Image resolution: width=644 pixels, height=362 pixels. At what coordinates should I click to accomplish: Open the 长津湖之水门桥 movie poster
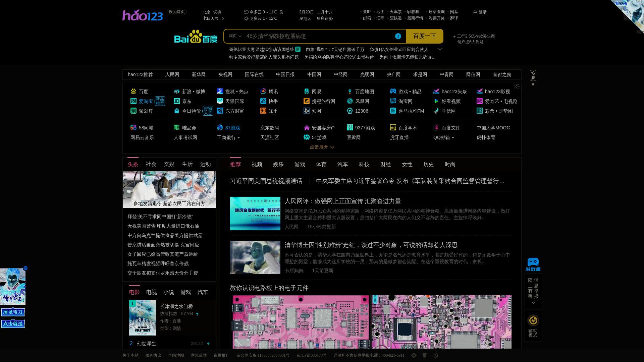tap(143, 318)
